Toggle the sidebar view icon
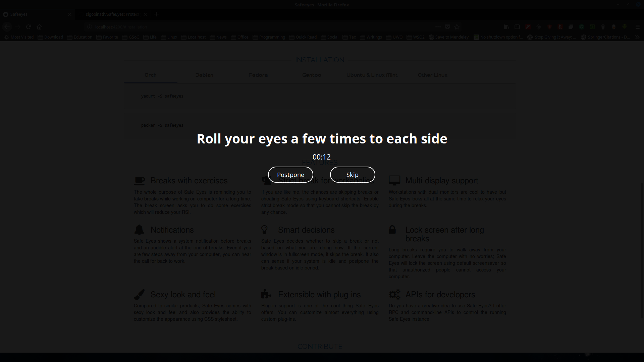This screenshot has height=362, width=644. (x=517, y=27)
